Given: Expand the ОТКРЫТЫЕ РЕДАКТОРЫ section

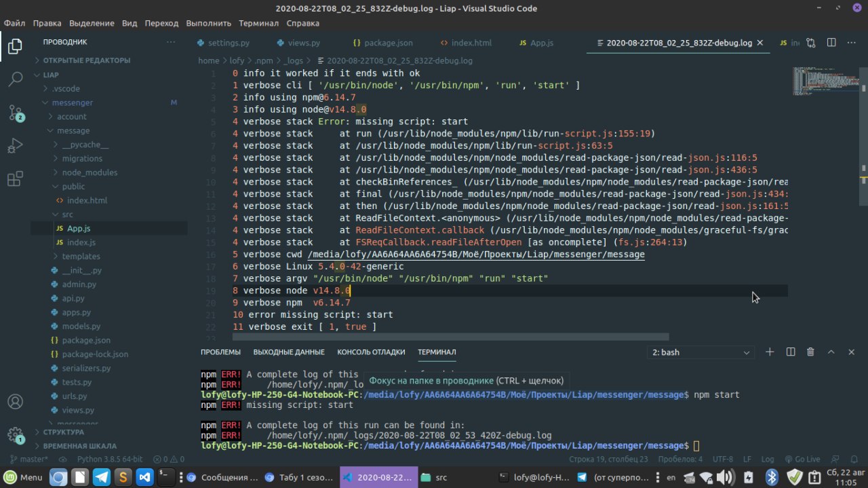Looking at the screenshot, I should (x=85, y=60).
